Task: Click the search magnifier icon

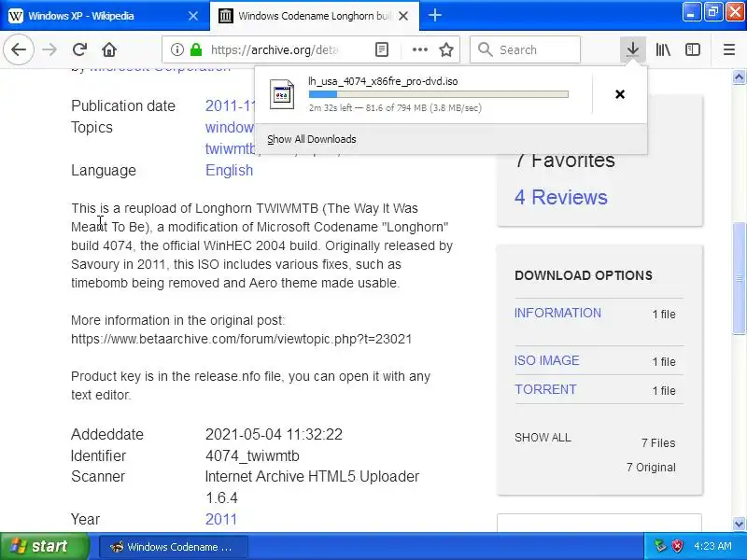Action: [x=485, y=49]
